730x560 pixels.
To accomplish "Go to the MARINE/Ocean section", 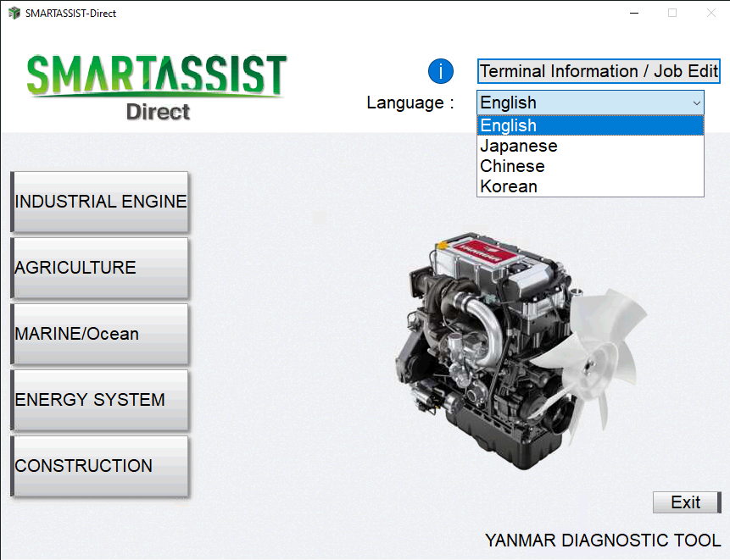I will (100, 334).
